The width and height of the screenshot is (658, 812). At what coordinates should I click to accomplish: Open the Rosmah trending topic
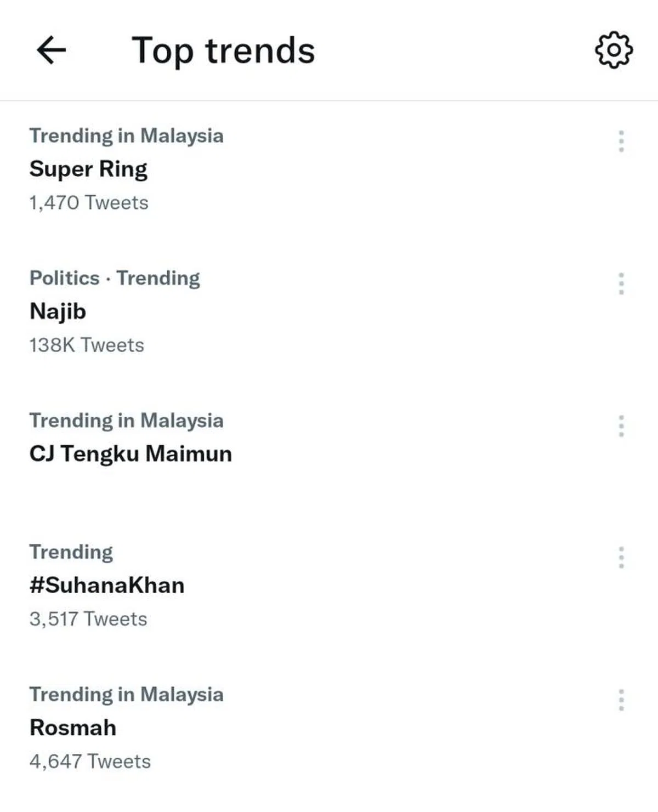click(x=73, y=728)
